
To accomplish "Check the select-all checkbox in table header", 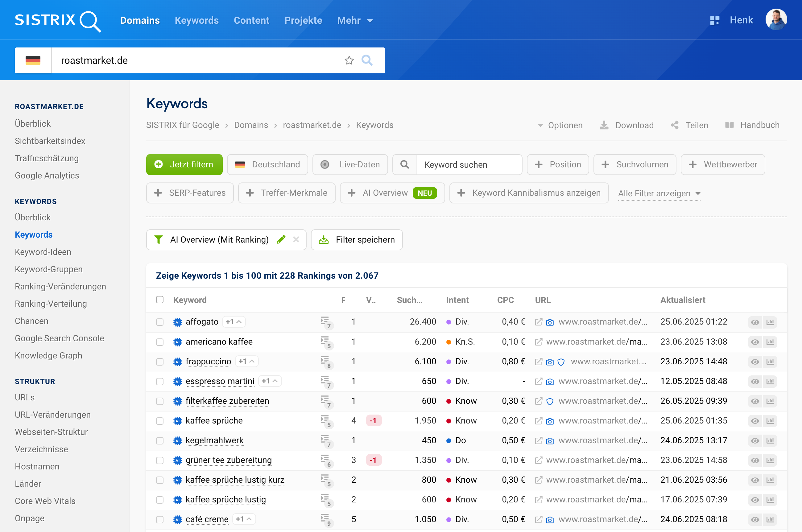I will click(159, 300).
